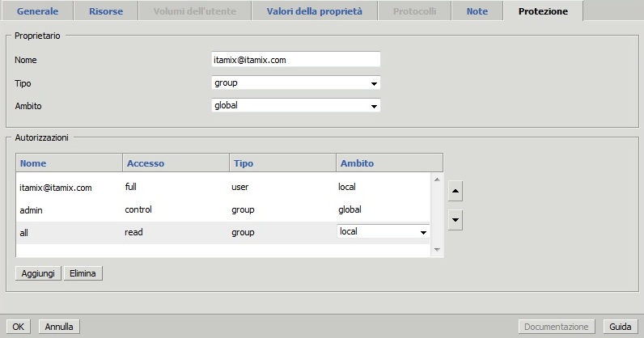Expand the Ambito dropdown in the 'all' row
Screen dimensions: 644x338
(x=383, y=232)
